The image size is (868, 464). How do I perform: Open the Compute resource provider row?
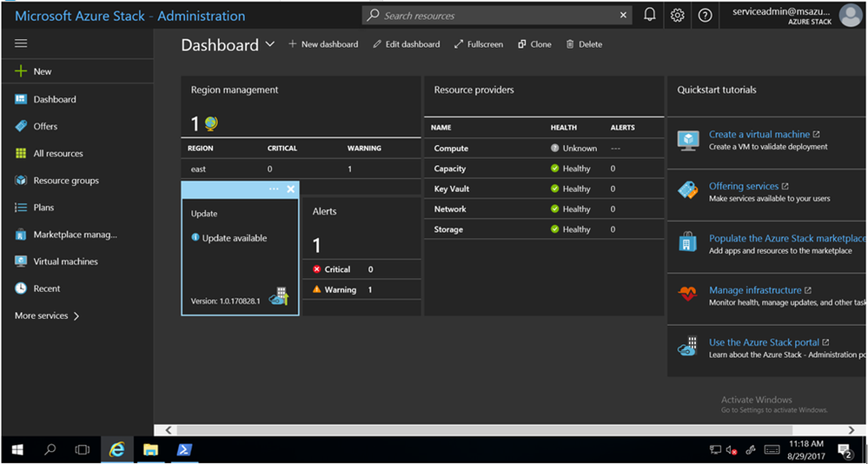pyautogui.click(x=544, y=149)
